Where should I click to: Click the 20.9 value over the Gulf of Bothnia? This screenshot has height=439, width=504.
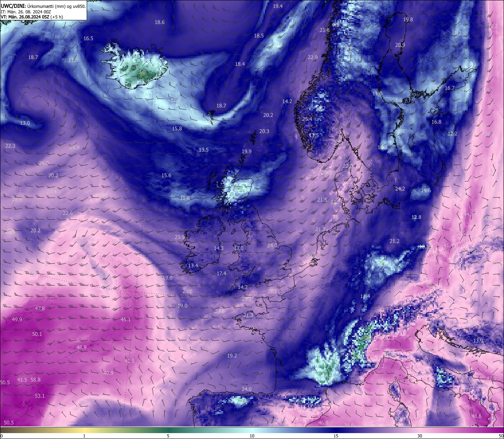[400, 45]
